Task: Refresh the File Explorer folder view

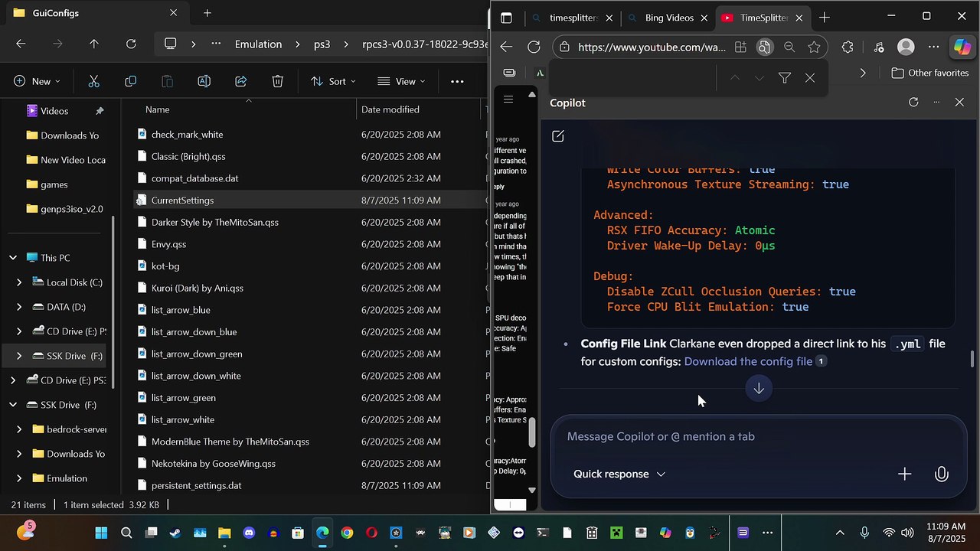Action: (x=131, y=44)
